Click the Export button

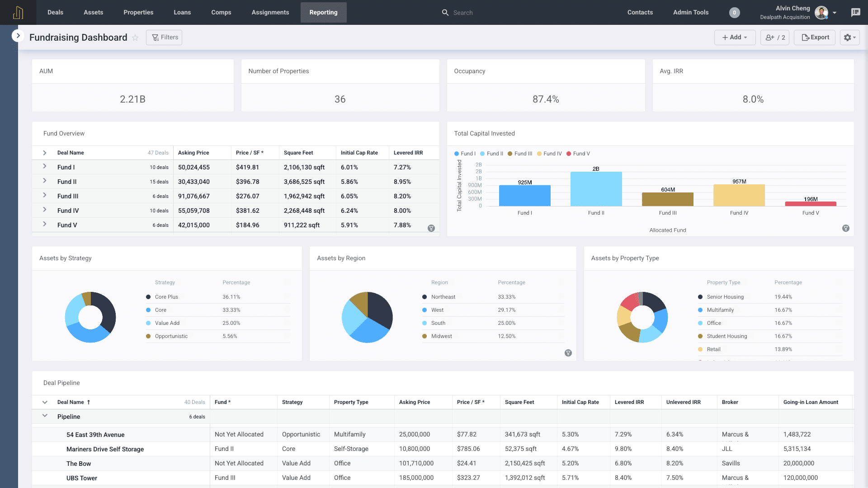(x=815, y=38)
